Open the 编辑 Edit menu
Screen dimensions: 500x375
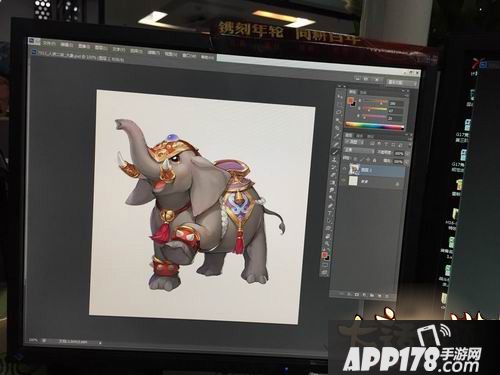[67, 44]
